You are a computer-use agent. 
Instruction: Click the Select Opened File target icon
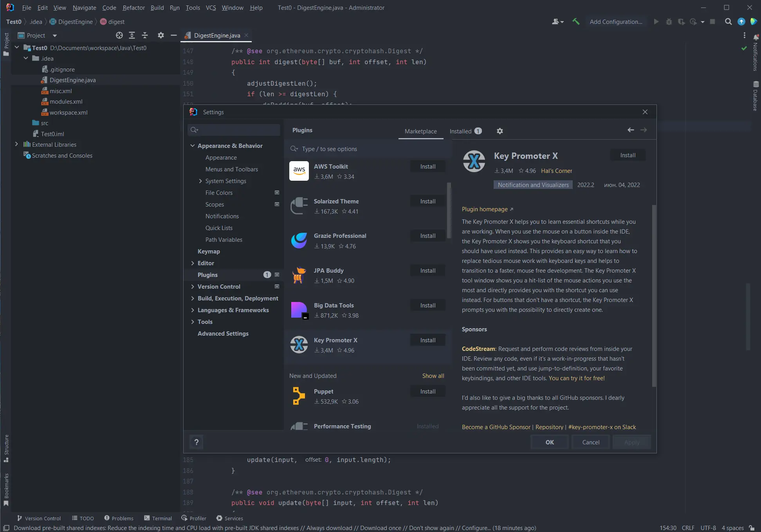pyautogui.click(x=119, y=35)
